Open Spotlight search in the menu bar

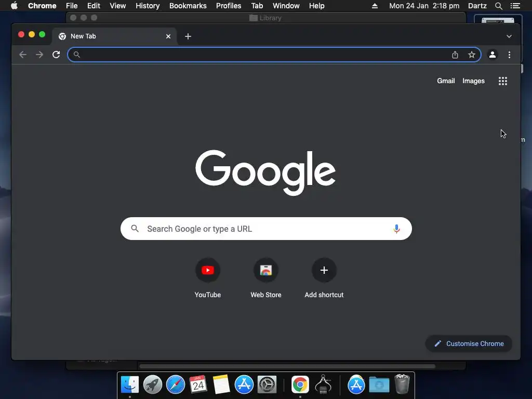[498, 6]
